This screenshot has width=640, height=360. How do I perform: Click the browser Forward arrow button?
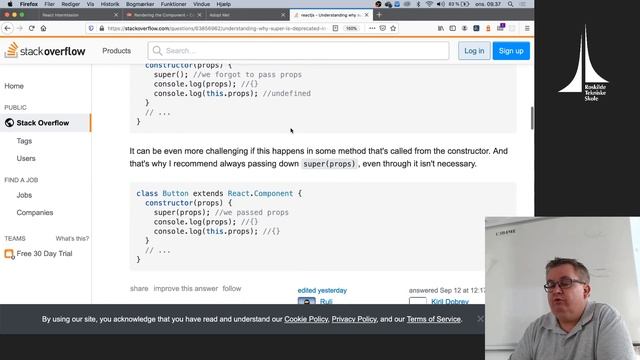pyautogui.click(x=19, y=28)
